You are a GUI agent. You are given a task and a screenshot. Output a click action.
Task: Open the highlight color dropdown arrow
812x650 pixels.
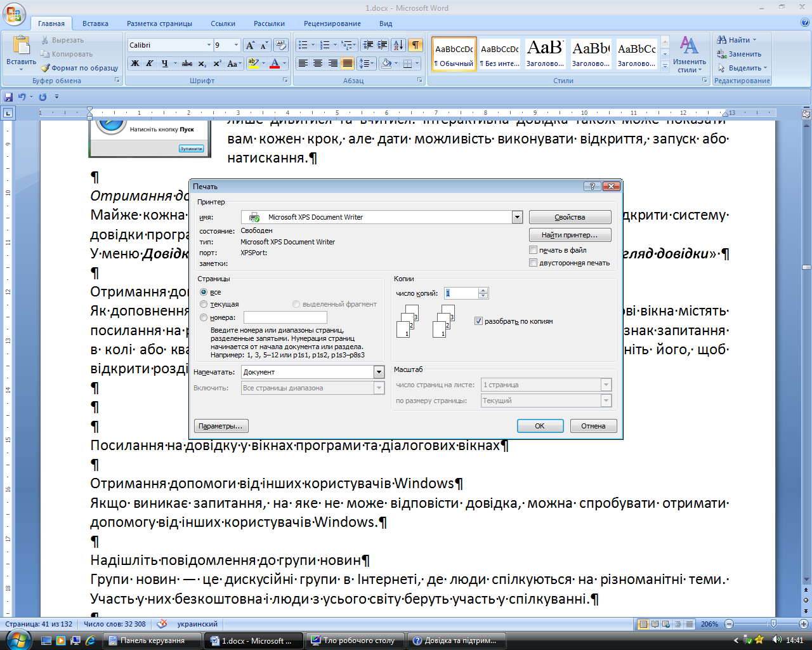(263, 63)
